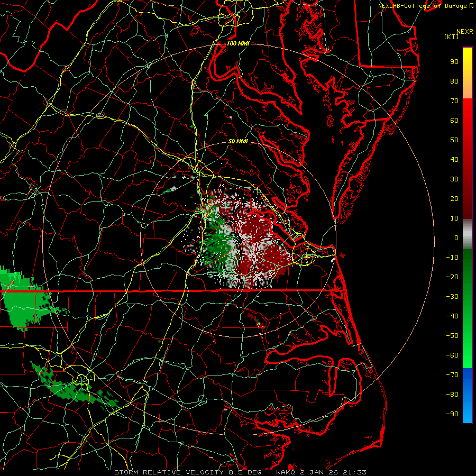Click the NEXR label above the color bar
This screenshot has width=476, height=476.
click(x=465, y=32)
